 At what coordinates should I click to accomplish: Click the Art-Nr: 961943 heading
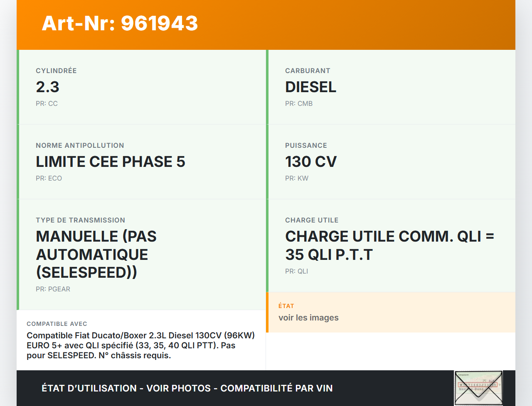coord(120,23)
